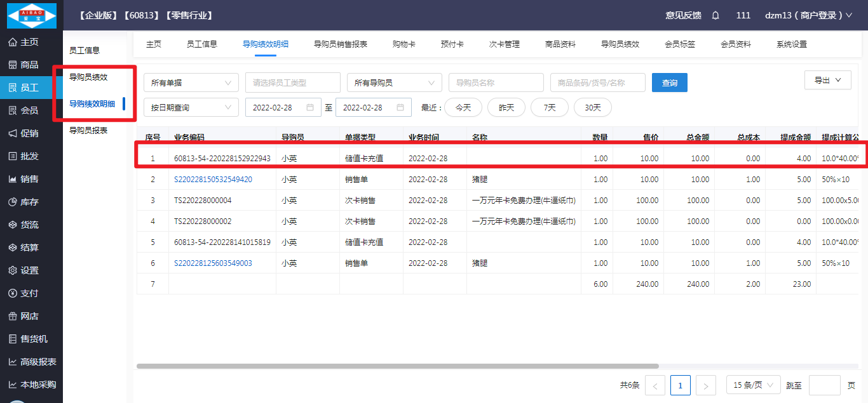Click the 库存 pie chart icon
This screenshot has height=403, width=868.
click(x=13, y=202)
